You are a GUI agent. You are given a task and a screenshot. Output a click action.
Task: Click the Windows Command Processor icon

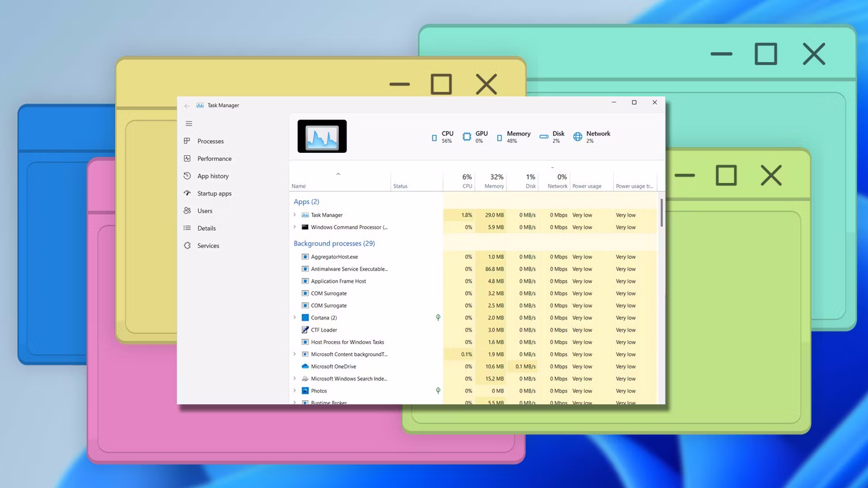point(305,227)
